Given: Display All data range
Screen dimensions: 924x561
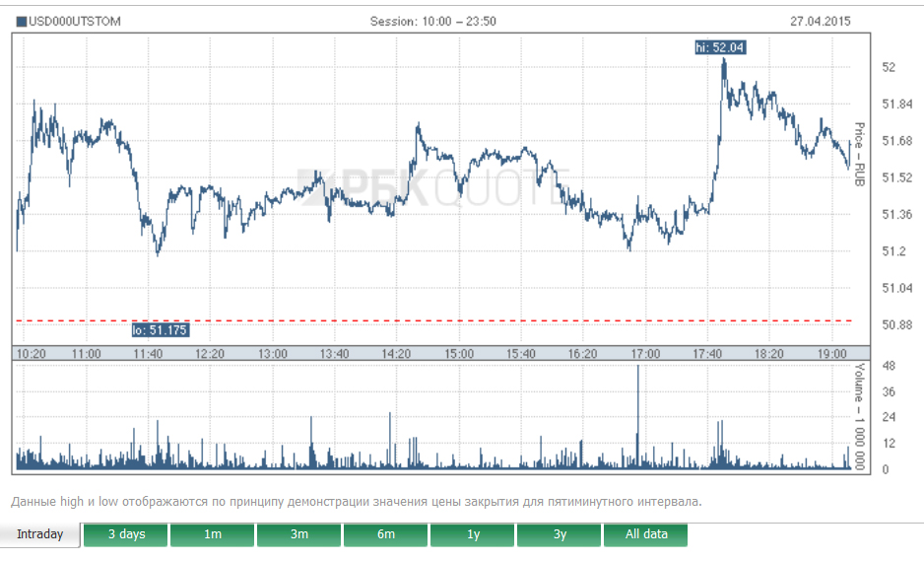Looking at the screenshot, I should (646, 534).
